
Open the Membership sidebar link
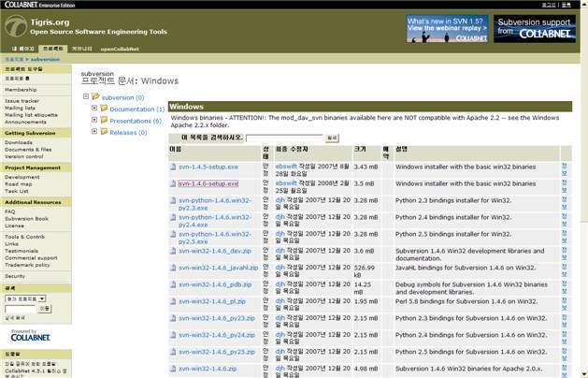21,90
